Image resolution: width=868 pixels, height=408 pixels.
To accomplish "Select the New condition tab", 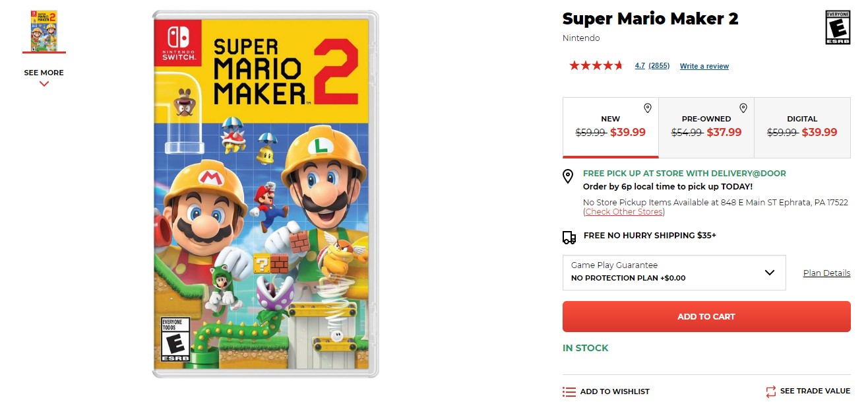I will pyautogui.click(x=610, y=127).
